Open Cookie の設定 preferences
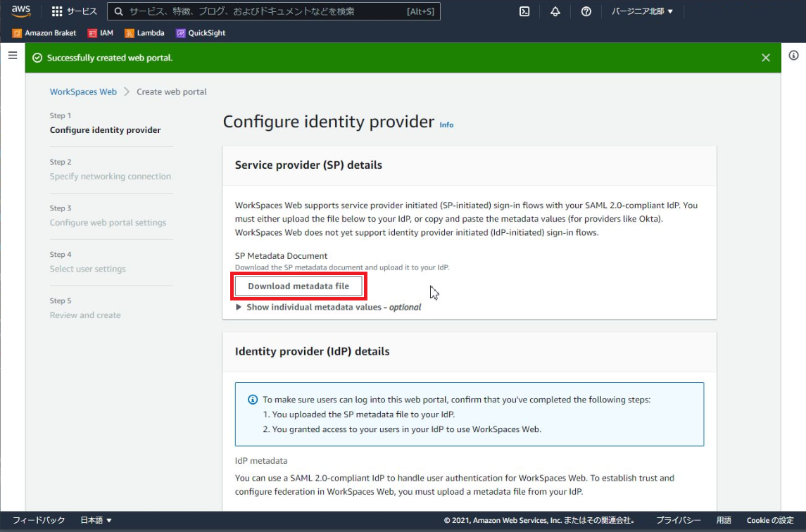806x532 pixels. coord(770,520)
